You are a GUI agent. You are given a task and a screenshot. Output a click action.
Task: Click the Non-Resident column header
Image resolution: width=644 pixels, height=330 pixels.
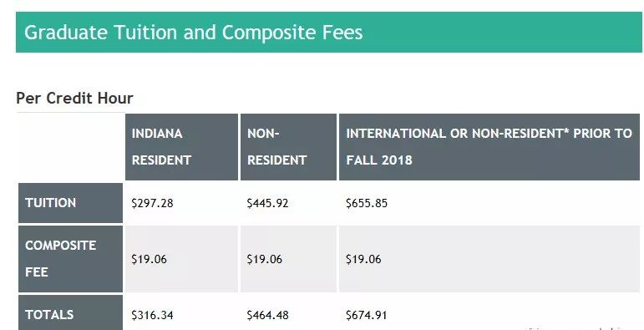pyautogui.click(x=288, y=147)
